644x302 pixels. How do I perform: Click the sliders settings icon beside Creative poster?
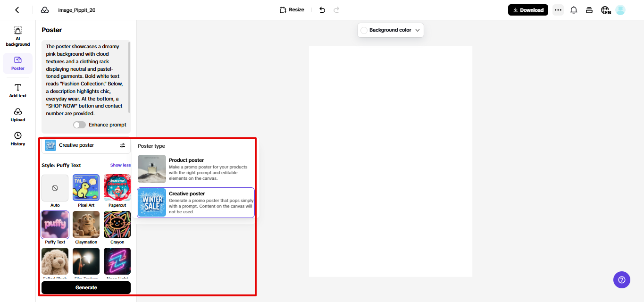[x=123, y=145]
